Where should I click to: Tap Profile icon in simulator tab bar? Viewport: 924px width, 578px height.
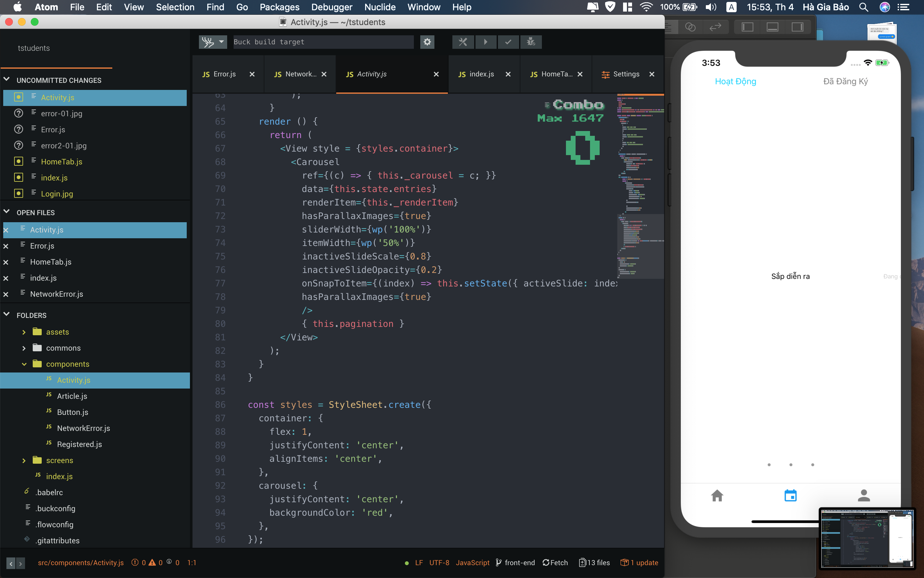pyautogui.click(x=864, y=495)
